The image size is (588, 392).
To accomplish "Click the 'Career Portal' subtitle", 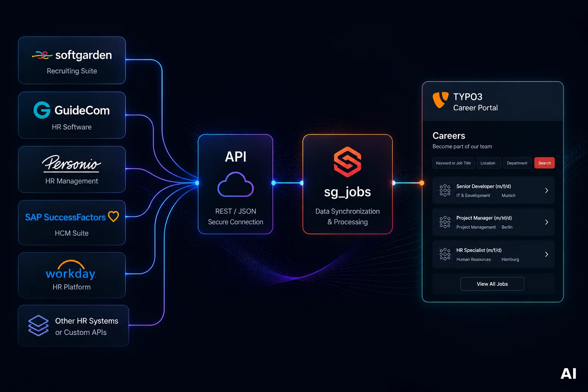I will 475,108.
